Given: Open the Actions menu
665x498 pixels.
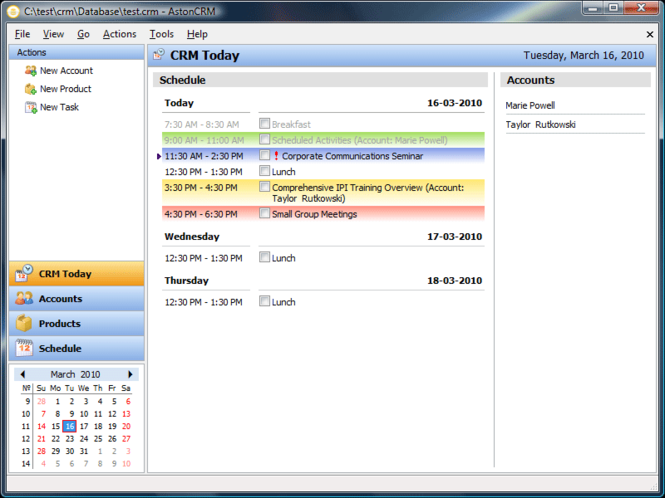Looking at the screenshot, I should (120, 34).
